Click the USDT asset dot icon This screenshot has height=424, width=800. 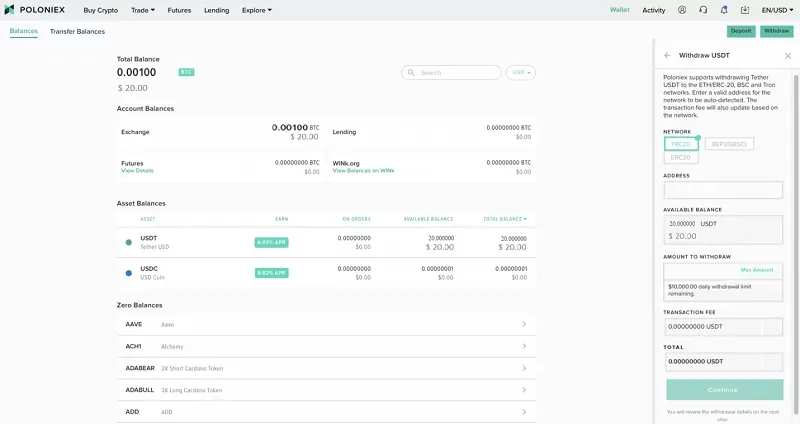[x=129, y=242]
